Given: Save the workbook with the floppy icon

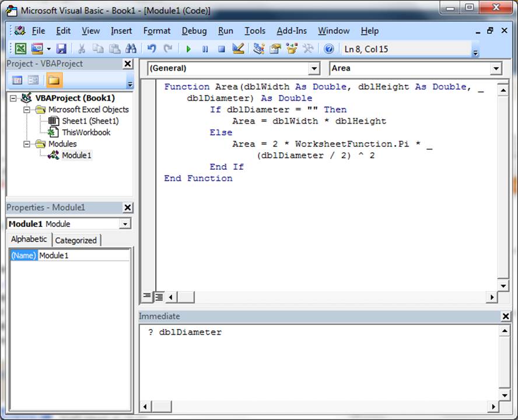Looking at the screenshot, I should click(x=61, y=49).
